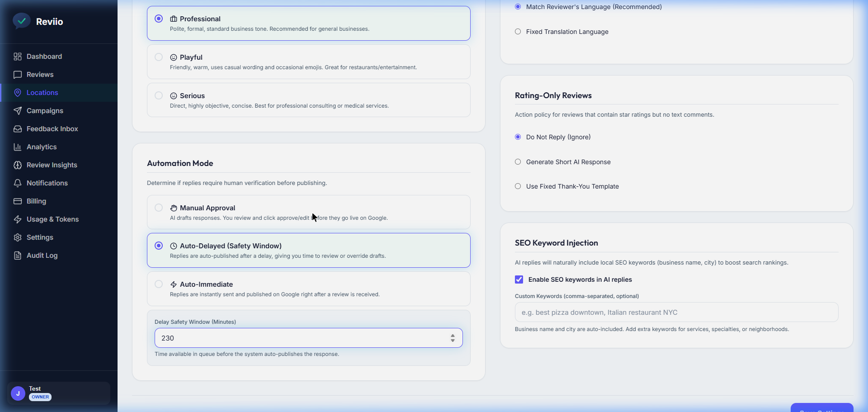Click the Billing card icon
The image size is (868, 412).
pyautogui.click(x=18, y=201)
